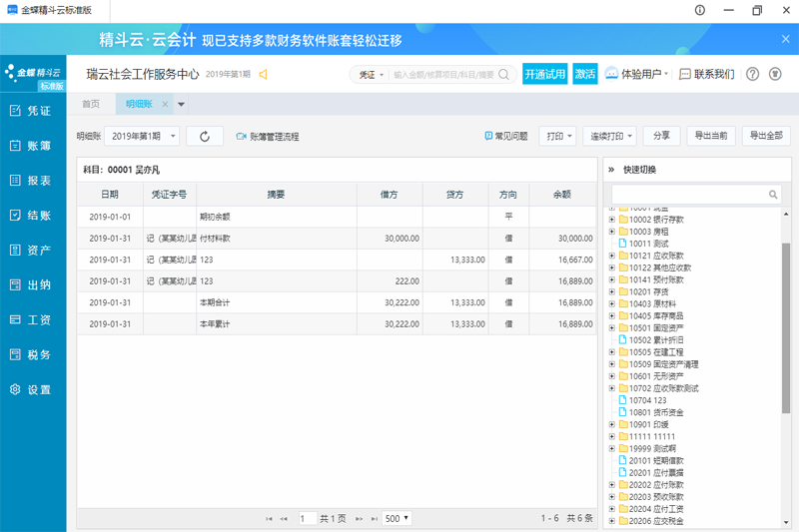Screen dimensions: 799x532
Task: Open the 税务 tax module in sidebar
Action: click(x=31, y=355)
